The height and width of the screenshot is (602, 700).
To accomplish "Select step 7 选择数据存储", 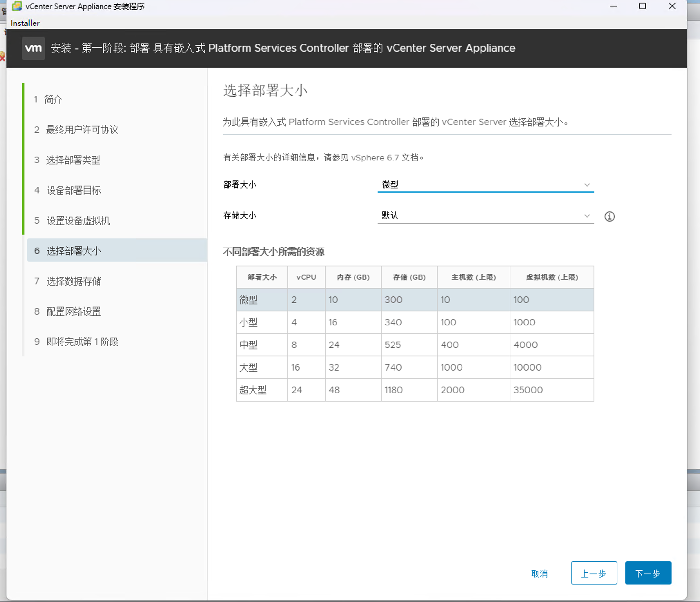I will click(x=67, y=281).
